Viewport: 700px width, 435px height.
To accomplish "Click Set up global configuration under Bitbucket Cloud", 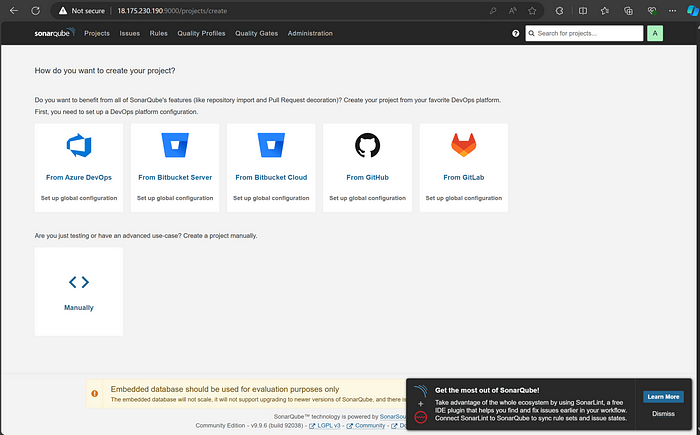I will coord(271,198).
